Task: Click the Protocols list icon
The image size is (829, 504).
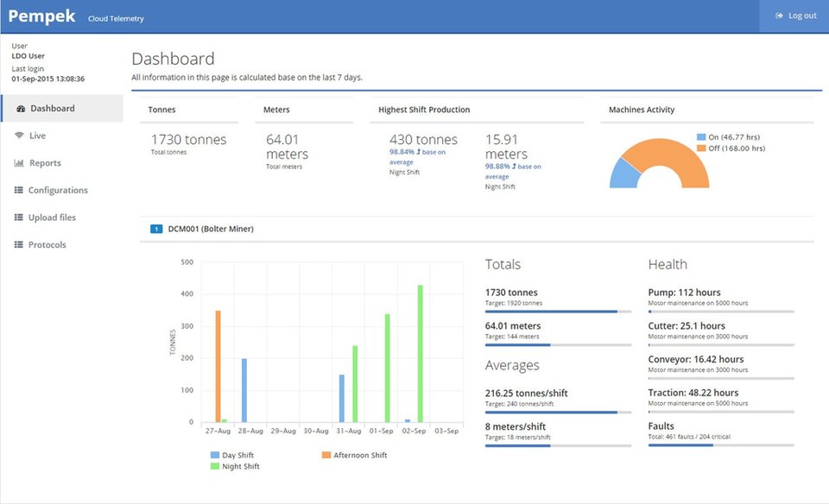Action: (19, 245)
